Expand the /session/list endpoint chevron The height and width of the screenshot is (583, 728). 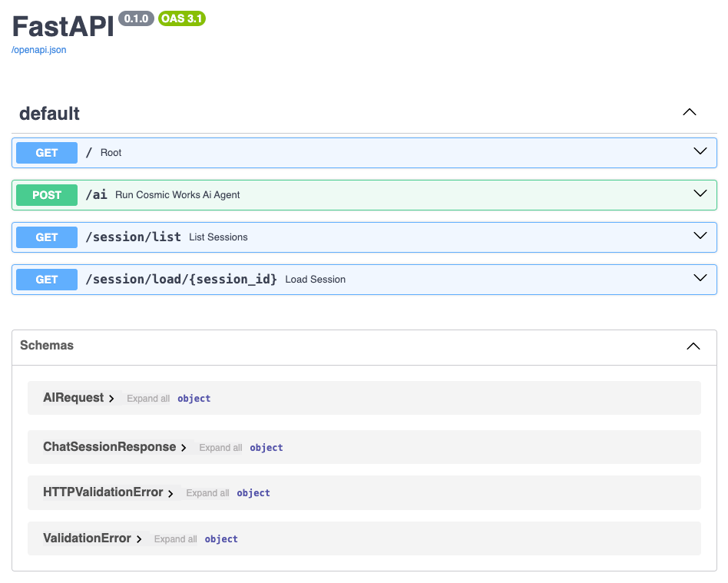tap(700, 236)
